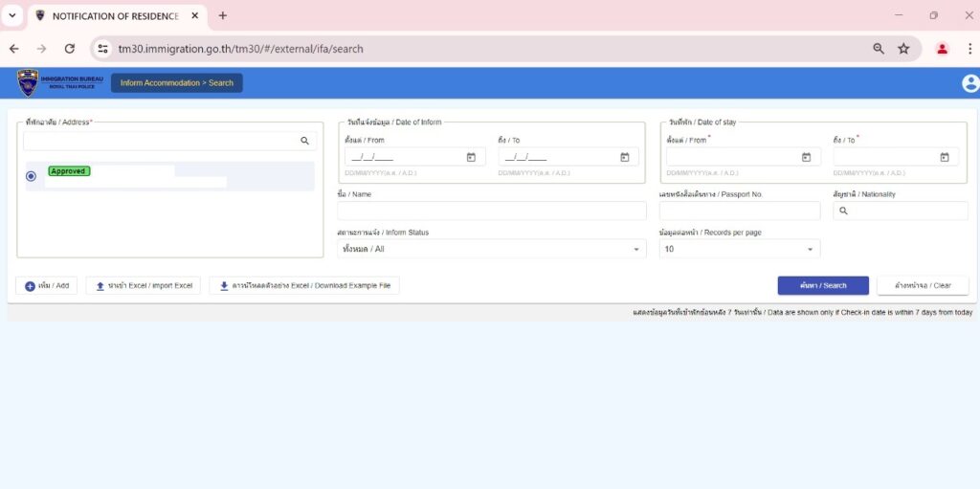Click the Clear button
This screenshot has height=489, width=980.
coord(924,286)
